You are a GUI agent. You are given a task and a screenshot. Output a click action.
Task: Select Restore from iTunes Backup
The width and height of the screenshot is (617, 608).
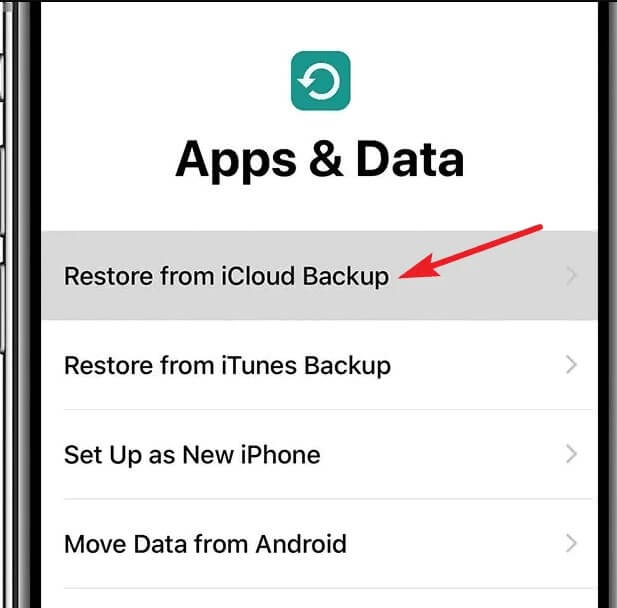(320, 365)
